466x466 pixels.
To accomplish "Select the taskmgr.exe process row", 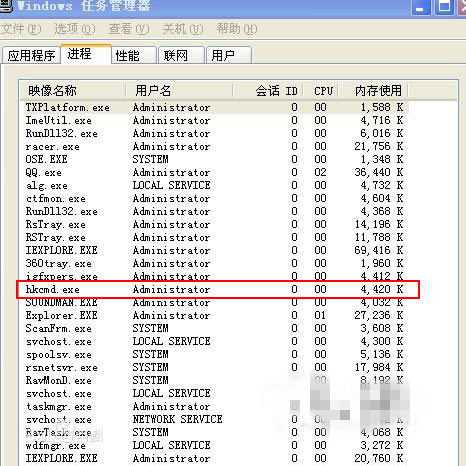I will [x=214, y=406].
